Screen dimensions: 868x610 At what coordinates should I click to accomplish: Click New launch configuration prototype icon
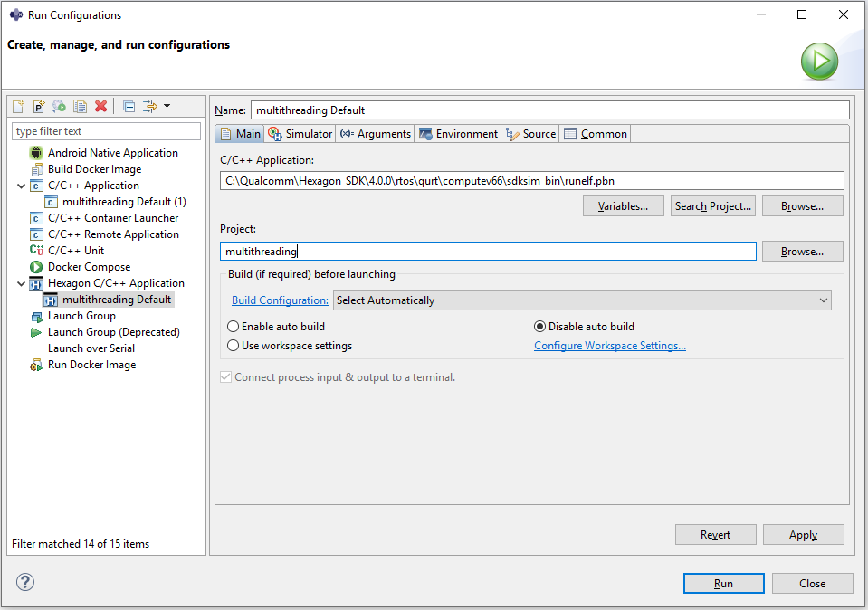click(x=39, y=106)
